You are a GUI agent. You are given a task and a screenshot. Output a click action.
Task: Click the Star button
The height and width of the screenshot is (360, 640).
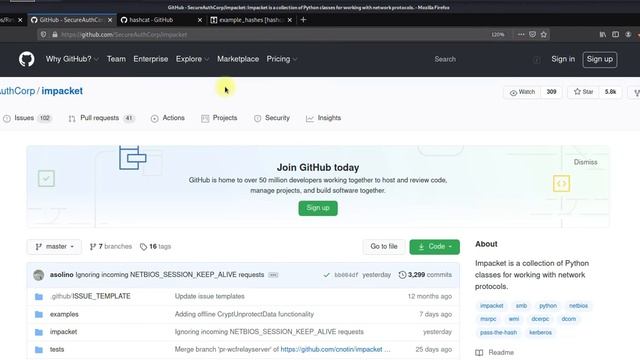583,92
